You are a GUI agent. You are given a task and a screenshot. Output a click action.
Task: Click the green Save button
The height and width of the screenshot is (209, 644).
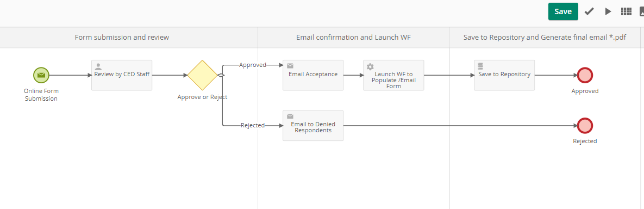pos(563,11)
